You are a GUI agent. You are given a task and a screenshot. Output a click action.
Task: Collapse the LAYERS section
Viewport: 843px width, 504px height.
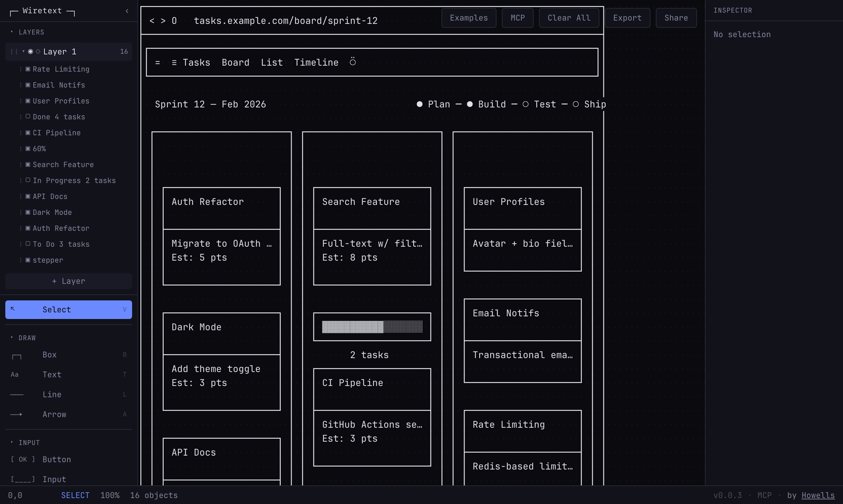point(12,32)
